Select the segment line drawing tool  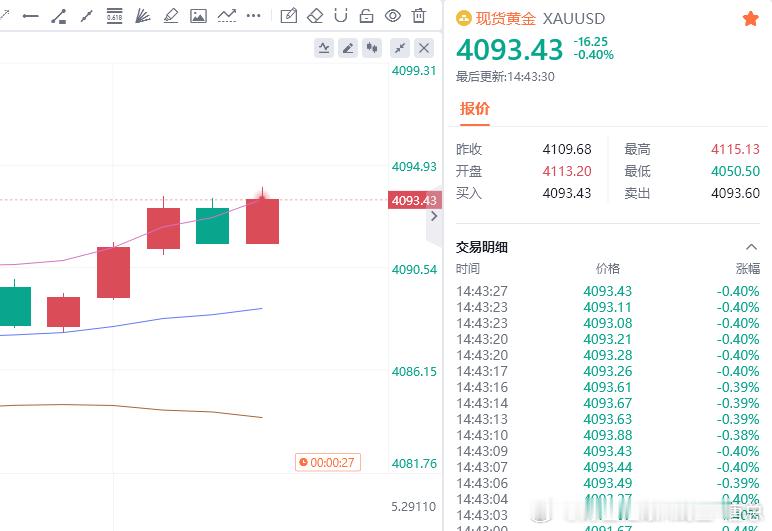pyautogui.click(x=87, y=16)
